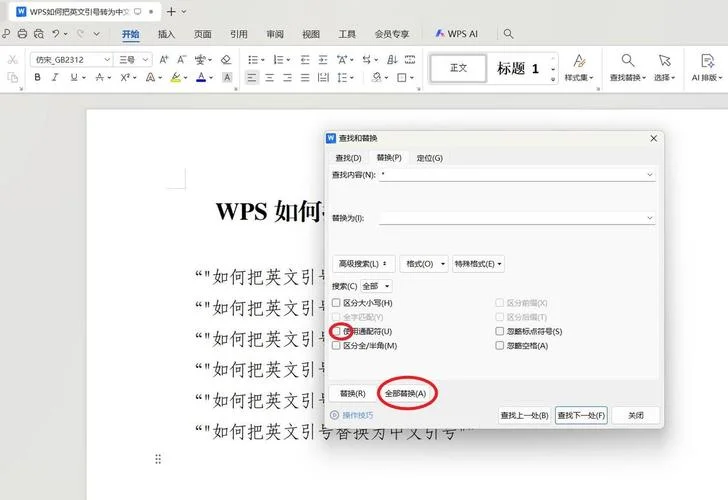Screen dimensions: 728x500
Task: Click the Select (选择) arrow tool
Action: tap(664, 68)
